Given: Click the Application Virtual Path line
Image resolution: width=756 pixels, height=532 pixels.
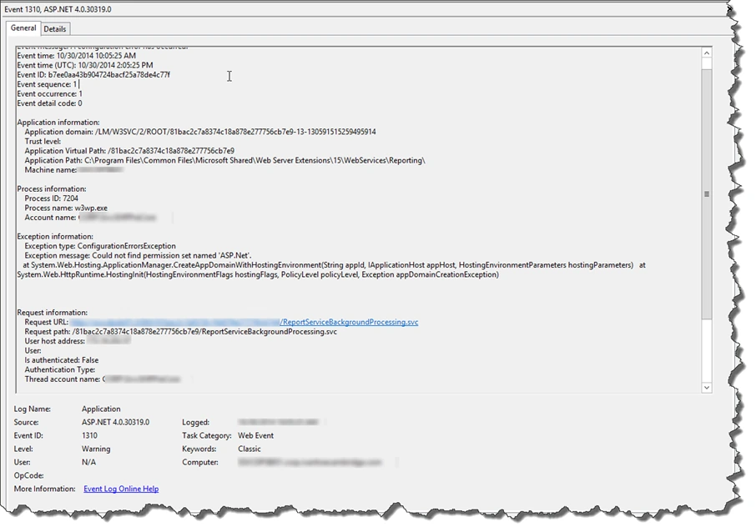Looking at the screenshot, I should (x=129, y=151).
